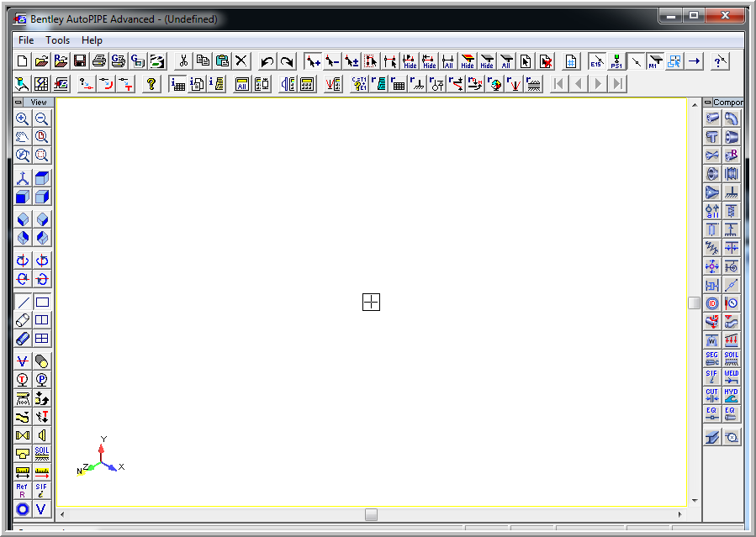Click the blue ring icon in View panel
756x537 pixels.
(x=23, y=509)
